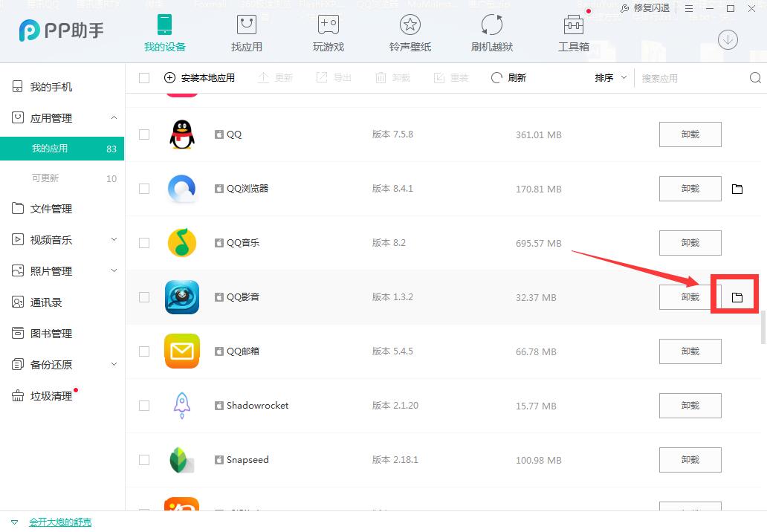Uninstall QQ影音 with 卸载 button
The width and height of the screenshot is (767, 532).
click(x=690, y=297)
